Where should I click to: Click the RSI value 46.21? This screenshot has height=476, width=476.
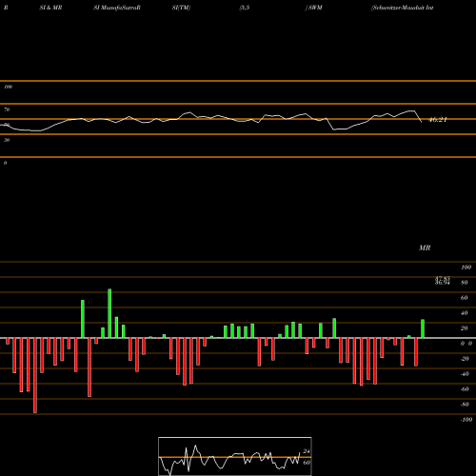point(438,120)
